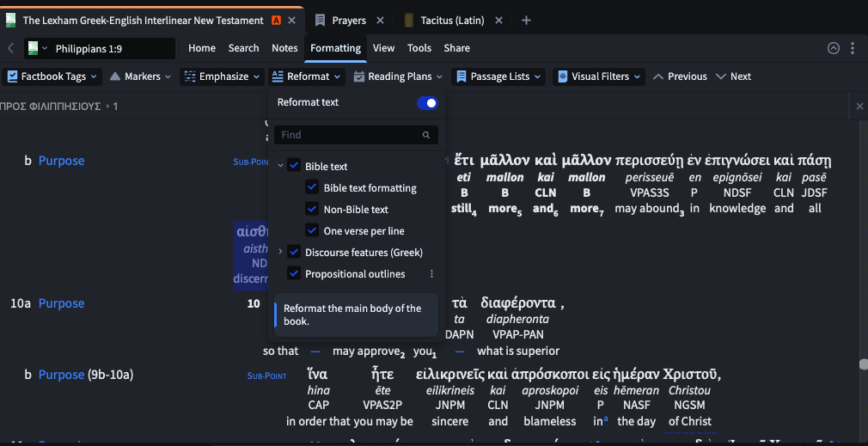Open the Home menu
This screenshot has height=446, width=868.
[x=202, y=48]
